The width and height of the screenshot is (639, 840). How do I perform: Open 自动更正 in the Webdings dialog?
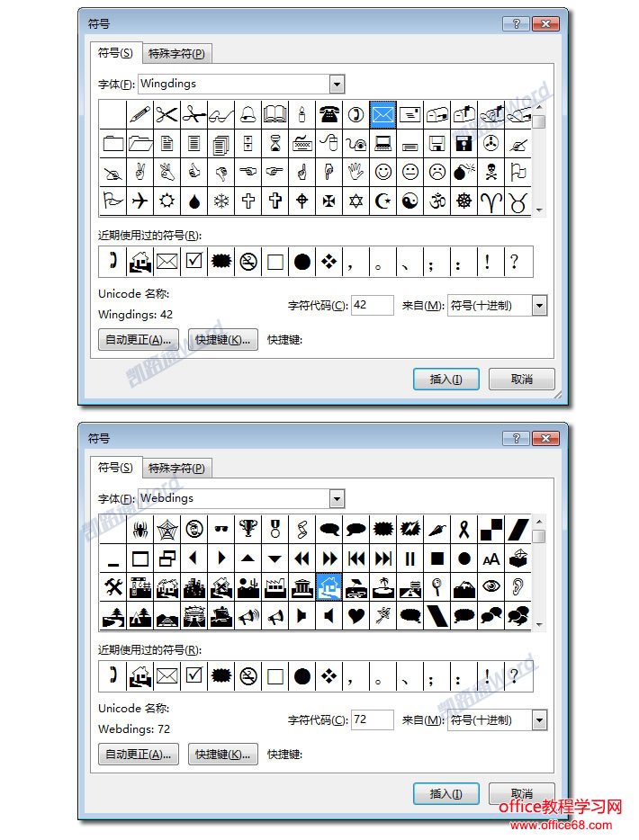coord(139,755)
